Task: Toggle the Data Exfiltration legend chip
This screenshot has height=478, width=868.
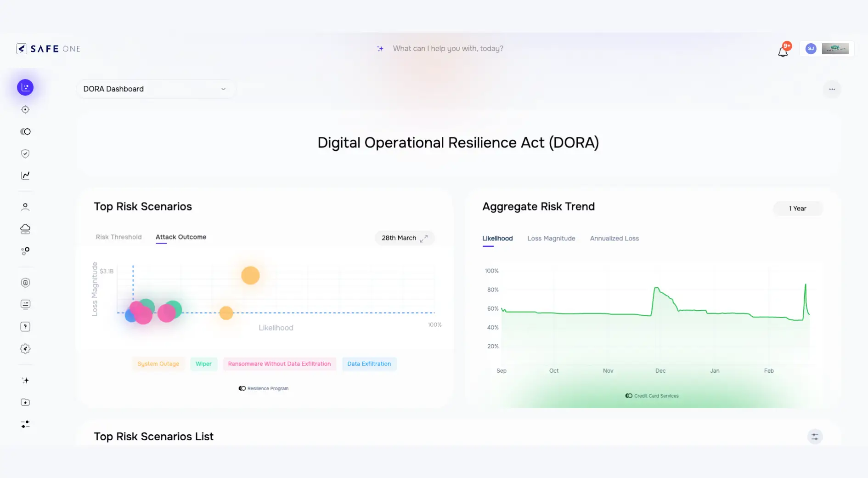Action: tap(369, 364)
